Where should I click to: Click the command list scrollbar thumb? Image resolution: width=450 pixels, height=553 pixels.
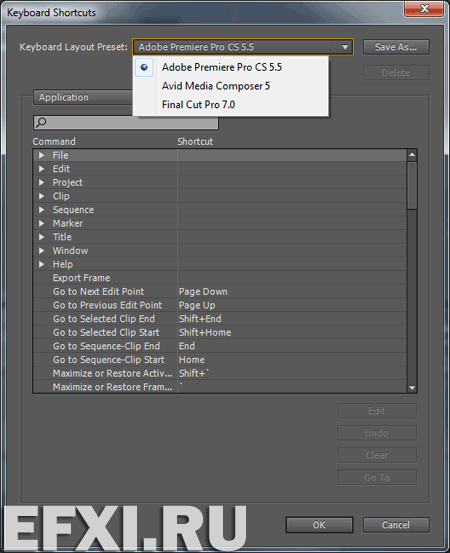[412, 186]
